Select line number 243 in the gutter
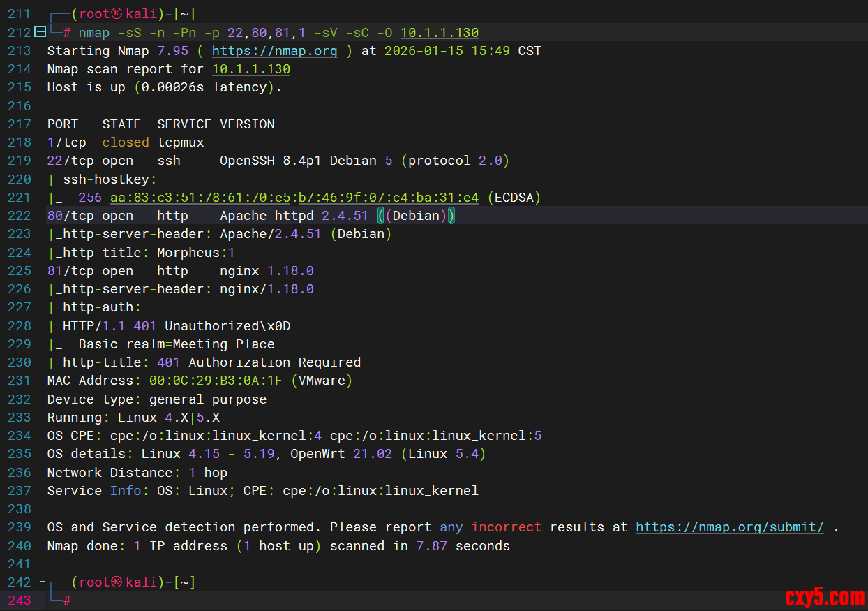Image resolution: width=868 pixels, height=611 pixels. pyautogui.click(x=20, y=601)
